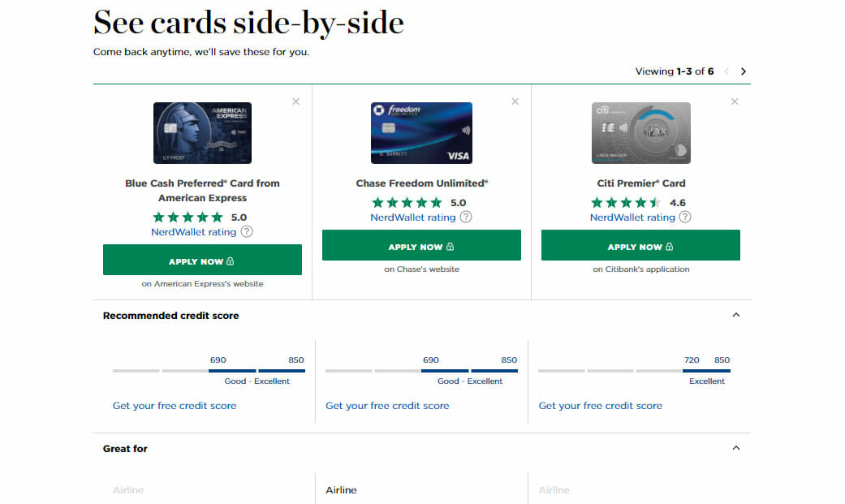The width and height of the screenshot is (845, 504).
Task: Remove Chase Freedom Unlimited from comparison
Action: pyautogui.click(x=515, y=101)
